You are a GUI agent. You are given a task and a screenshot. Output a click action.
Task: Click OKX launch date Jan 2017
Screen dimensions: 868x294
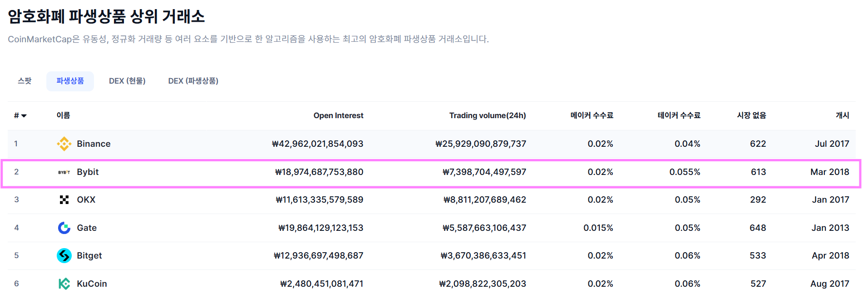(x=831, y=200)
